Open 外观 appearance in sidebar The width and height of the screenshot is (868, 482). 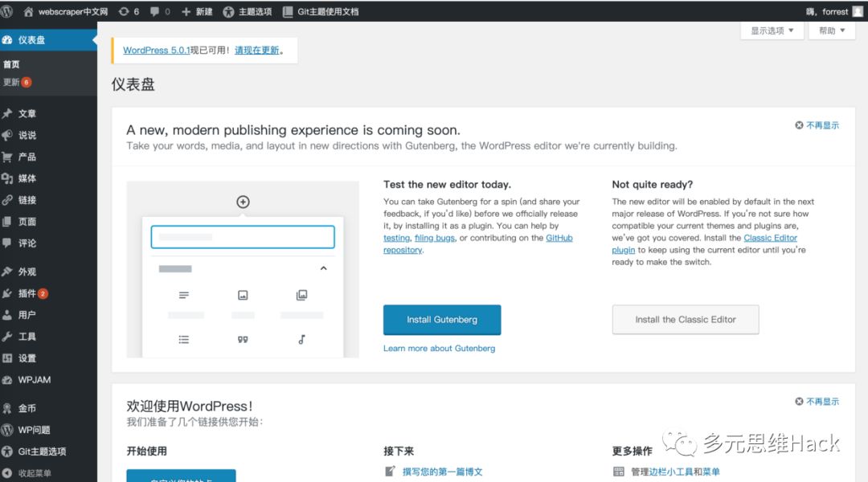pyautogui.click(x=48, y=272)
